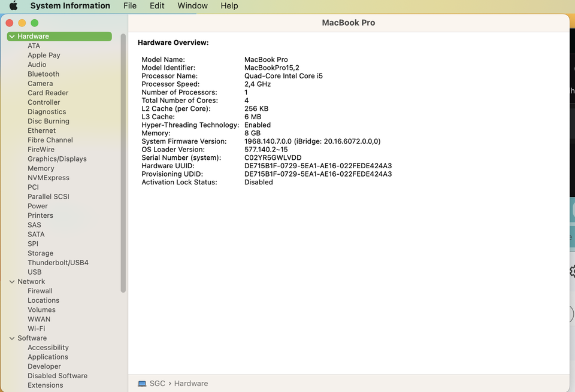Select SAS in the sidebar
The width and height of the screenshot is (575, 392).
[x=35, y=225]
